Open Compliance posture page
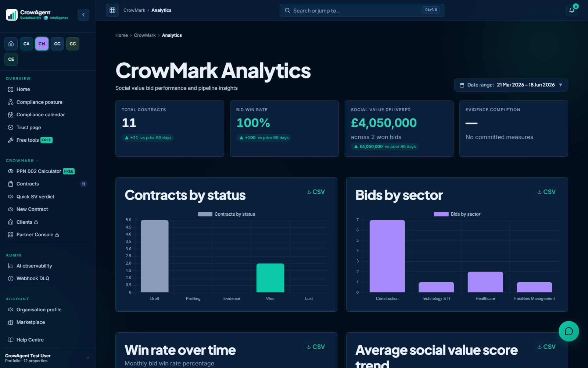588x368 pixels. point(47,102)
